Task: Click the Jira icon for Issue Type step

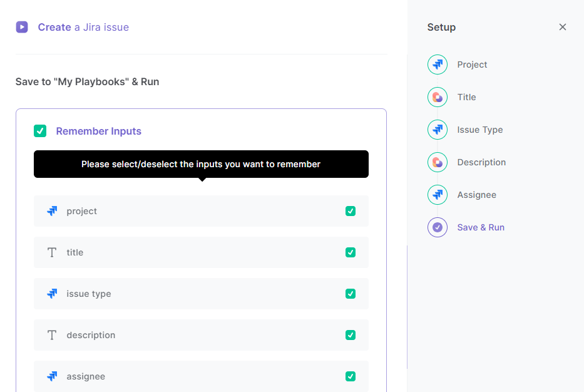Action: 438,130
